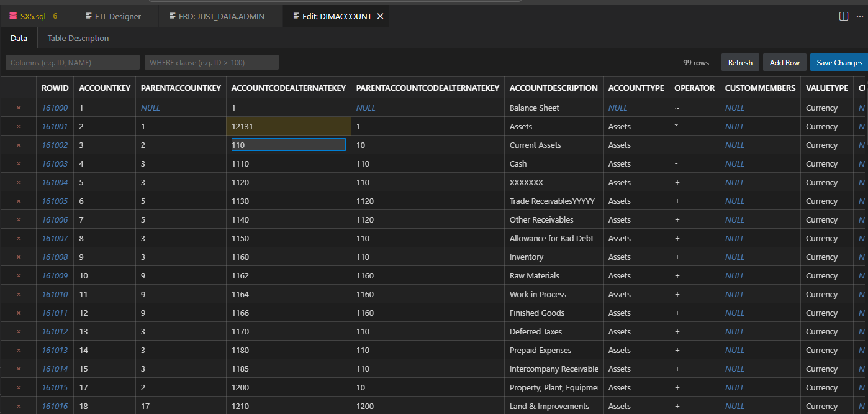Click the ROWID column header

pyautogui.click(x=55, y=88)
